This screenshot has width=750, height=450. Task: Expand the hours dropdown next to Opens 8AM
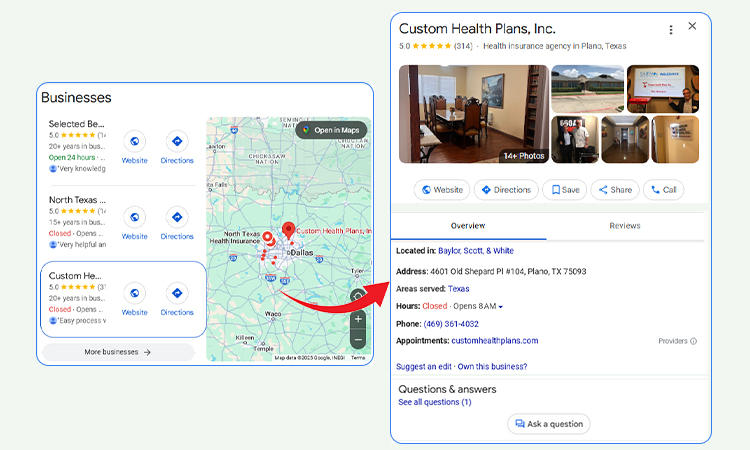[501, 307]
